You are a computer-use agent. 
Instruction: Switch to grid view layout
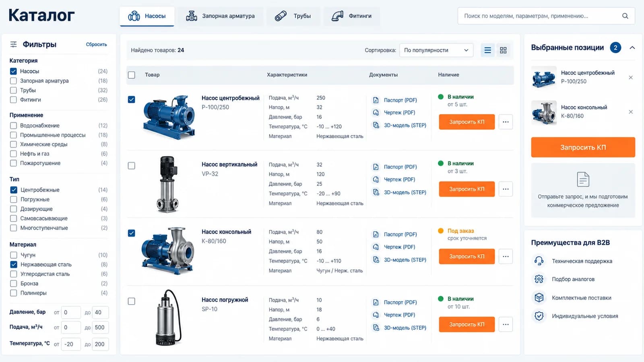point(503,50)
